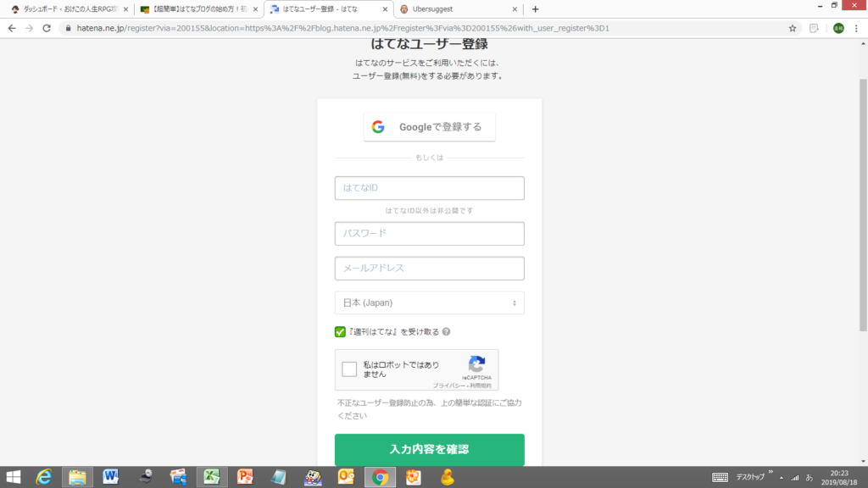Check the 私はロボットではありません reCAPTCHA box
The image size is (868, 488).
click(349, 369)
